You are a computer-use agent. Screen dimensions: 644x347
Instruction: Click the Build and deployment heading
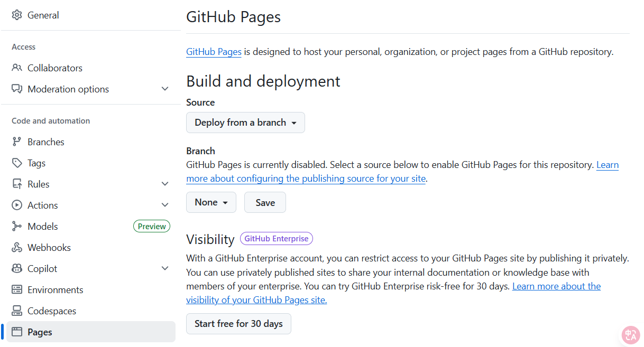tap(263, 81)
